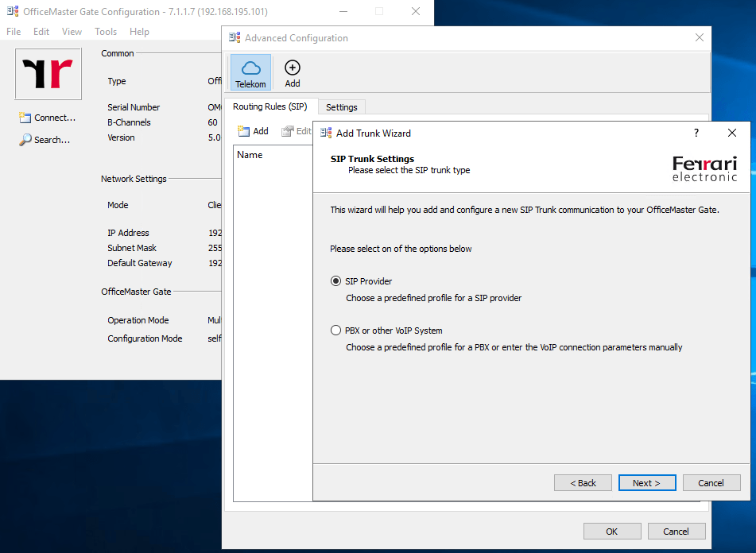Cancel the Add Trunk Wizard

click(x=711, y=482)
